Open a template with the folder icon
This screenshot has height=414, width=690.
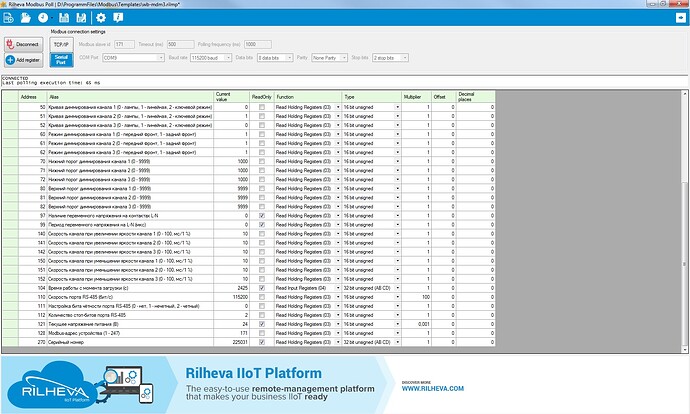[26, 18]
